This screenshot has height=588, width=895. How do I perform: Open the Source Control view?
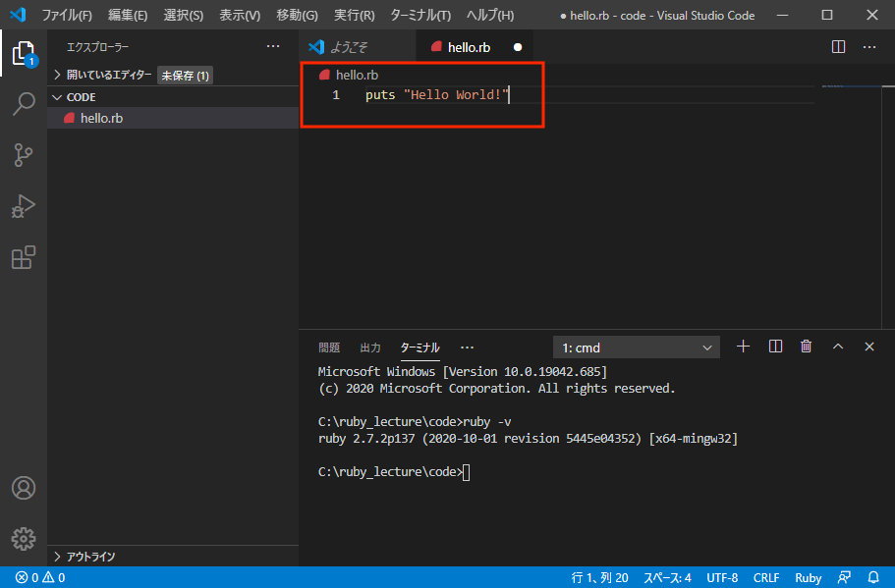24,155
